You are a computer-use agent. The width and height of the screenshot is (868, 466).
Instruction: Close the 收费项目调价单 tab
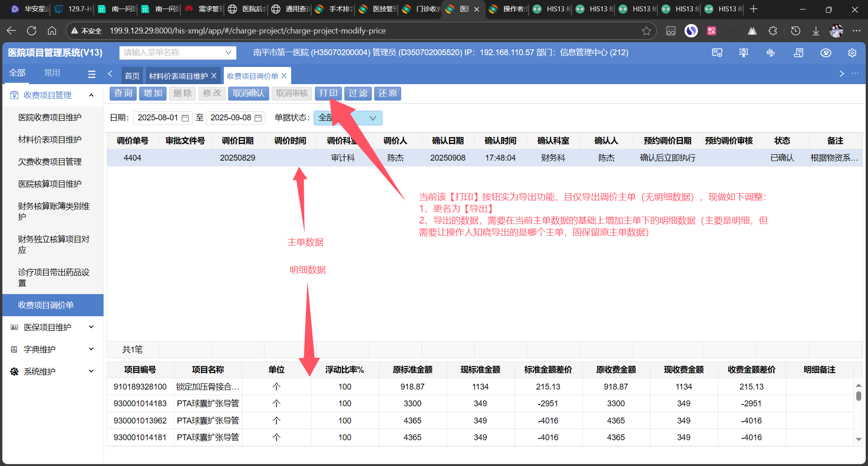click(x=284, y=76)
